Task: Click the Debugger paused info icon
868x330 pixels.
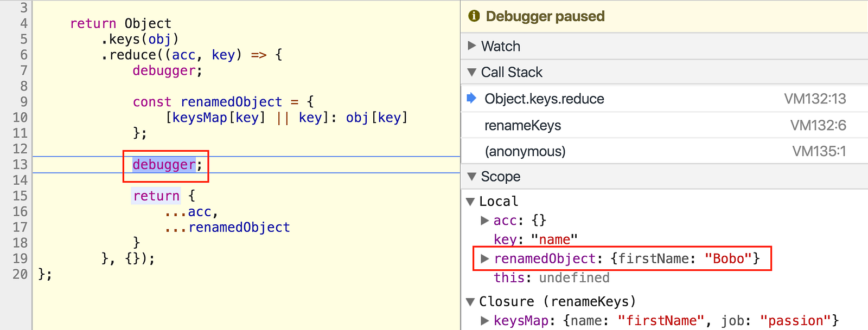Action: (474, 16)
